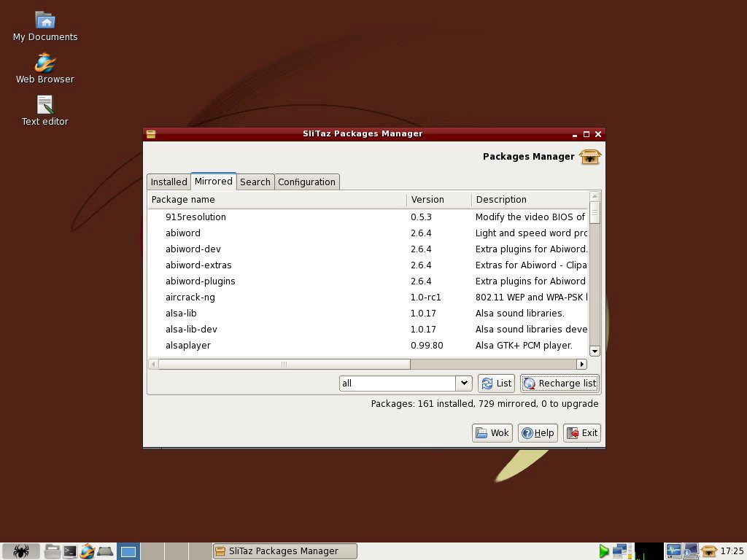Switch to the Installed tab
This screenshot has height=560, width=747.
(169, 182)
